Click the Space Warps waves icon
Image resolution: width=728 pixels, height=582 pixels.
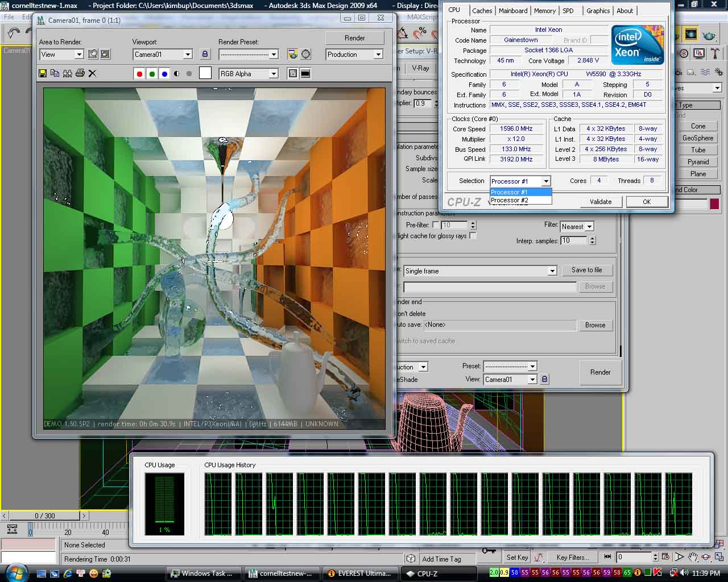click(x=705, y=72)
